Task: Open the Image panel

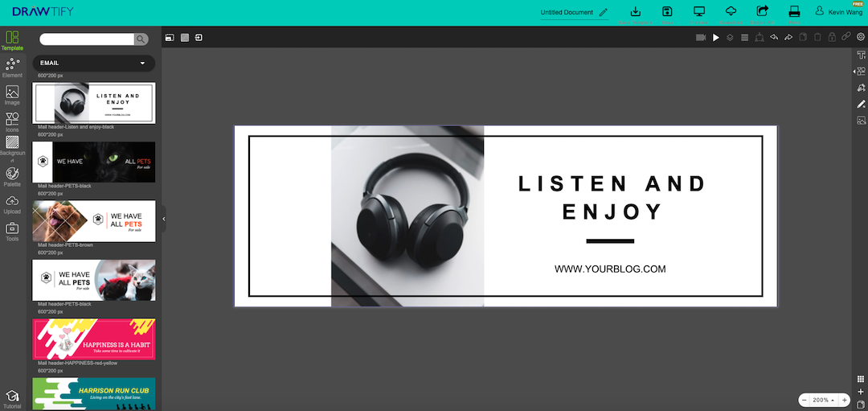Action: pos(12,95)
